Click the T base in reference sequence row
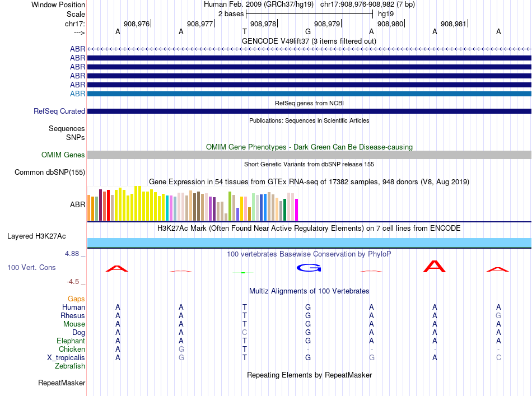This screenshot has width=532, height=396. (x=244, y=31)
